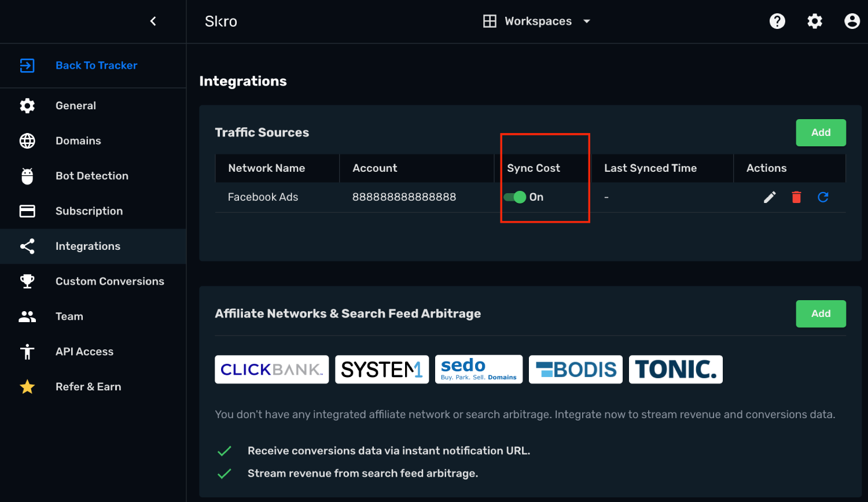Click the Bot Detection robot icon
This screenshot has height=502, width=868.
coord(27,176)
